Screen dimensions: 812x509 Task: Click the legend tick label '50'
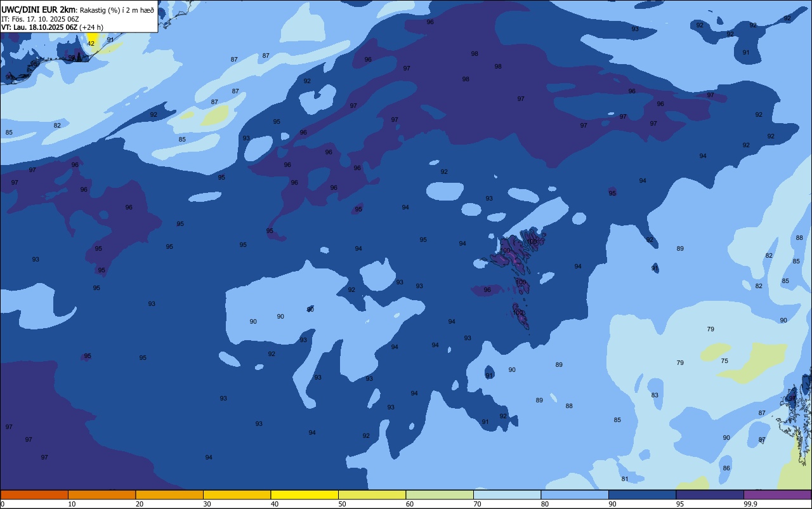pos(342,504)
